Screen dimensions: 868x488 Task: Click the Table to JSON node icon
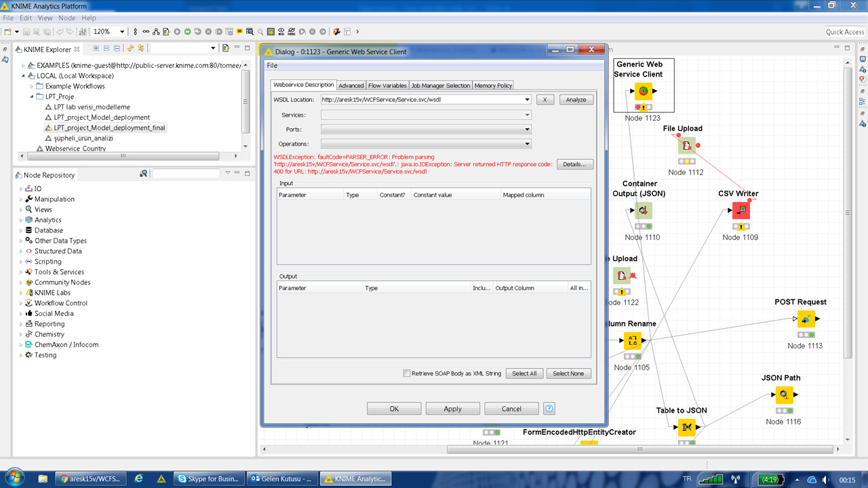click(x=686, y=427)
